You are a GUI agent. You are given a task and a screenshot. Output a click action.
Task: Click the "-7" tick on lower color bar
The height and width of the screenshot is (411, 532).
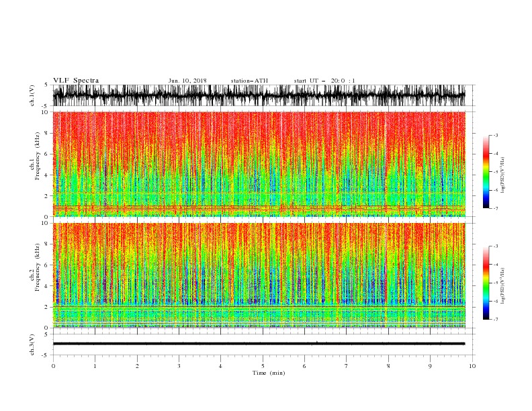(496, 319)
